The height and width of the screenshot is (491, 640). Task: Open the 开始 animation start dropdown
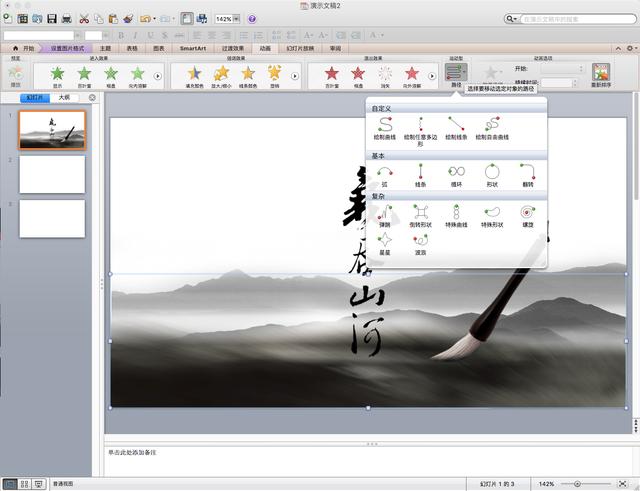coord(562,69)
